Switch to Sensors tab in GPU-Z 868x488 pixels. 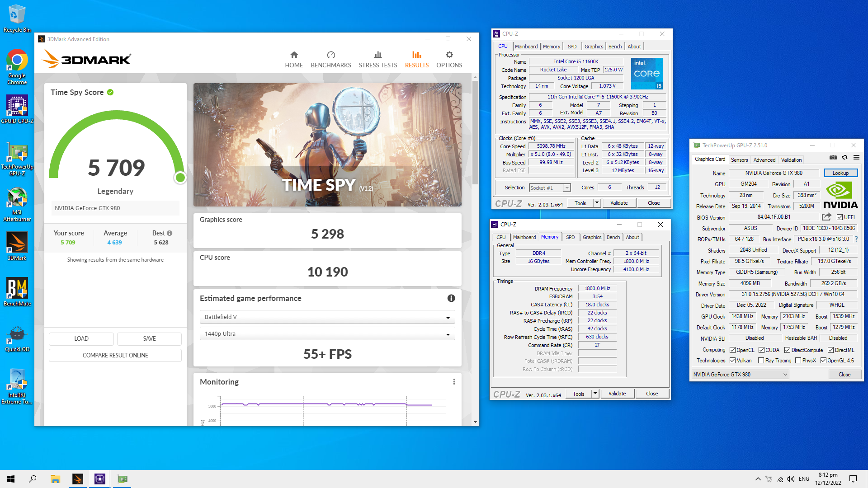[x=739, y=160]
